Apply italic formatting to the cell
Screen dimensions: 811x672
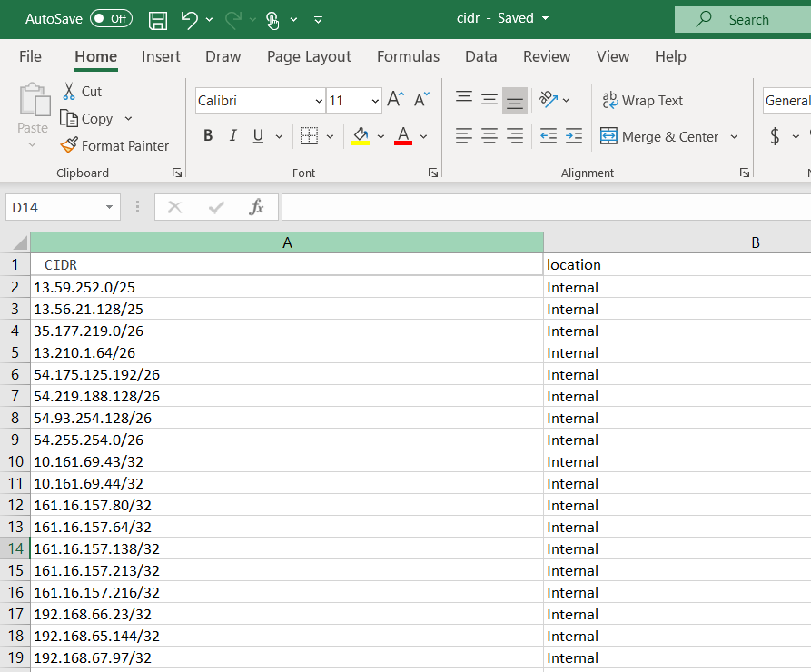pyautogui.click(x=232, y=136)
